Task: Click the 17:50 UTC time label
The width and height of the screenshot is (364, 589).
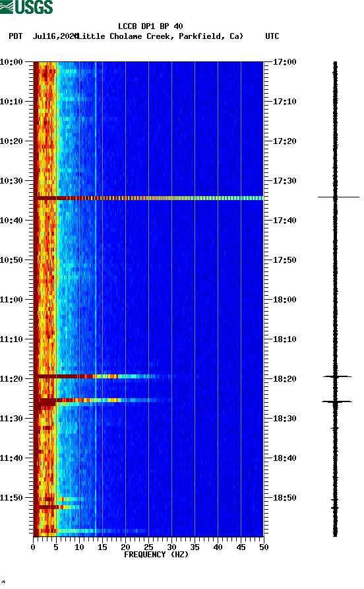Action: coord(285,260)
